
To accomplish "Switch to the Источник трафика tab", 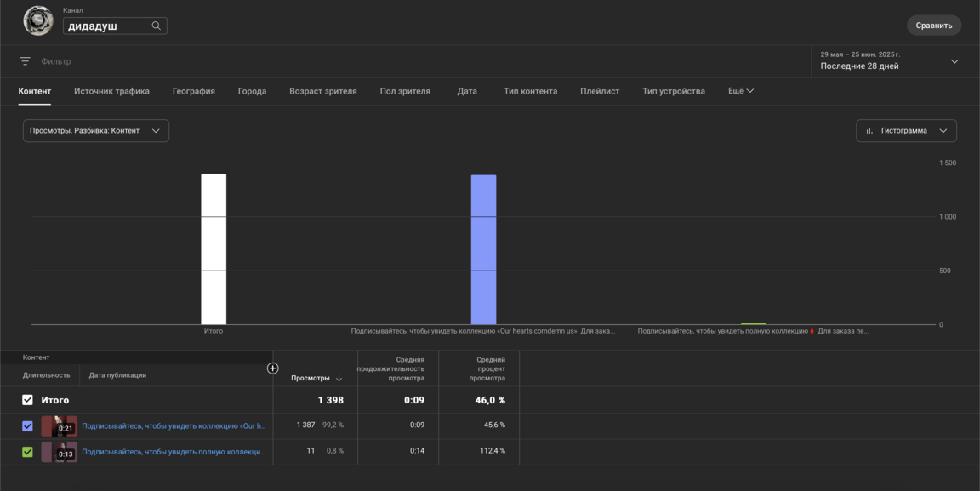I will [x=111, y=91].
